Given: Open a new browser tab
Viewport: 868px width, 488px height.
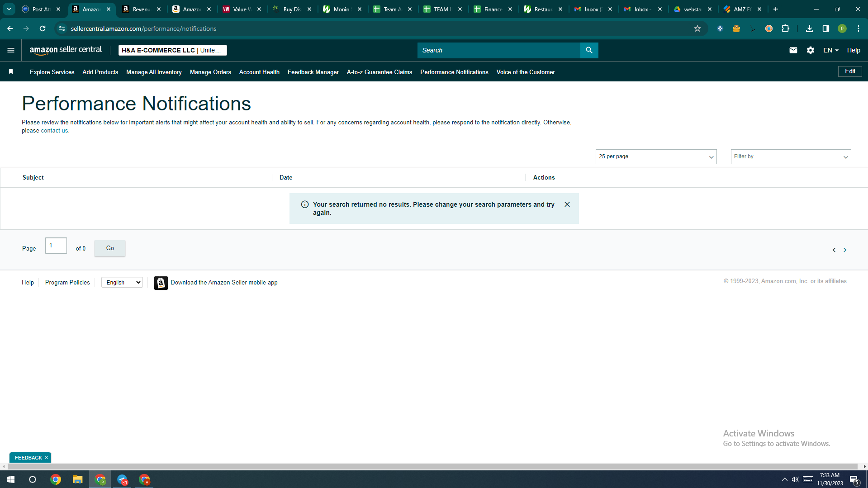Looking at the screenshot, I should 776,9.
